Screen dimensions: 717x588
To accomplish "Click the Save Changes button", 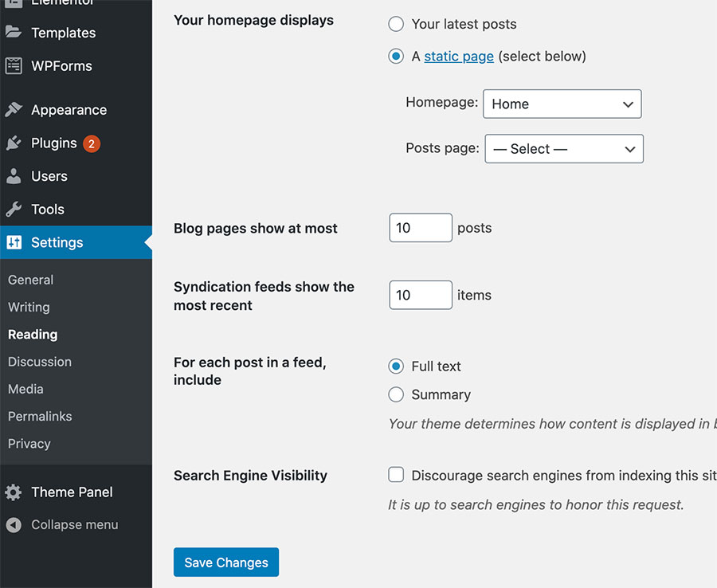I will [x=226, y=562].
